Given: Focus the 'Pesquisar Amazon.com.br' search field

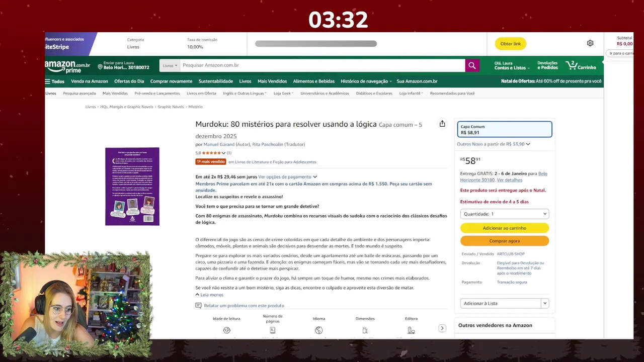Looking at the screenshot, I should (322, 65).
